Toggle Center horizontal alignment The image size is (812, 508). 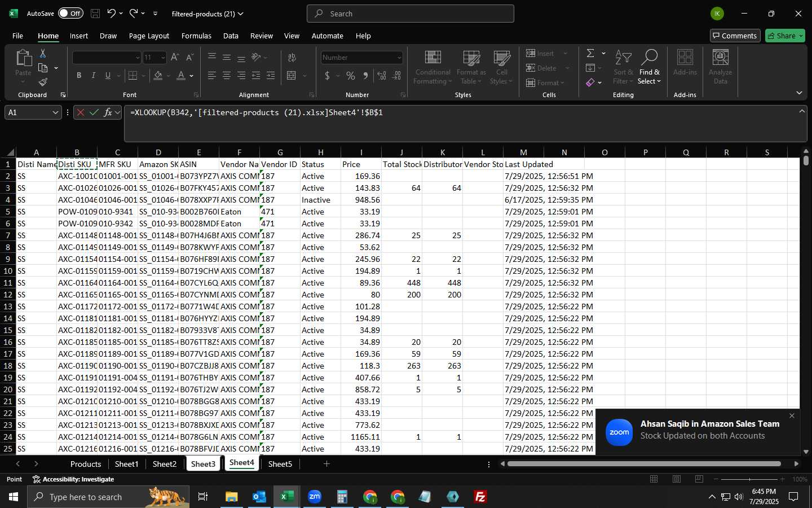(227, 75)
